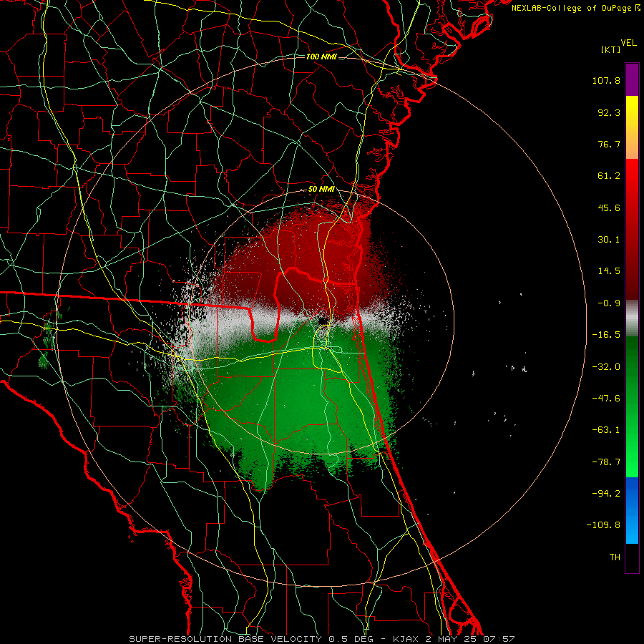The image size is (644, 644).
Task: Click the -47.6 legend value
Action: (606, 399)
